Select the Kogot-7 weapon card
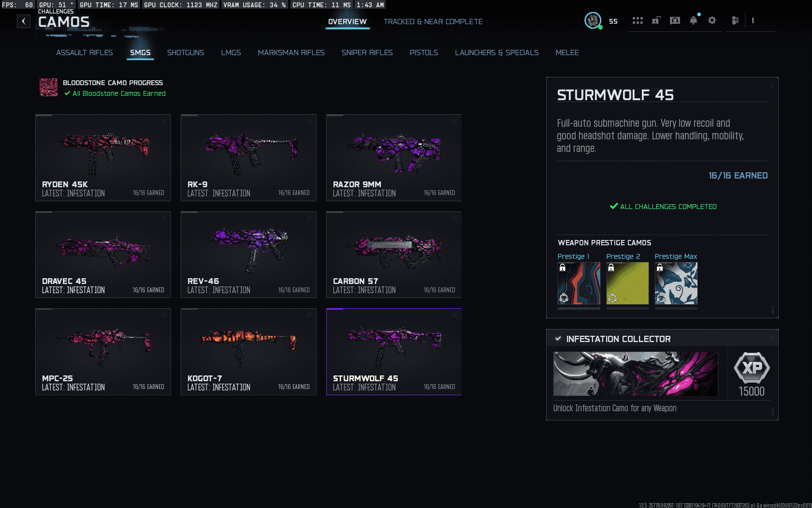 (x=248, y=352)
